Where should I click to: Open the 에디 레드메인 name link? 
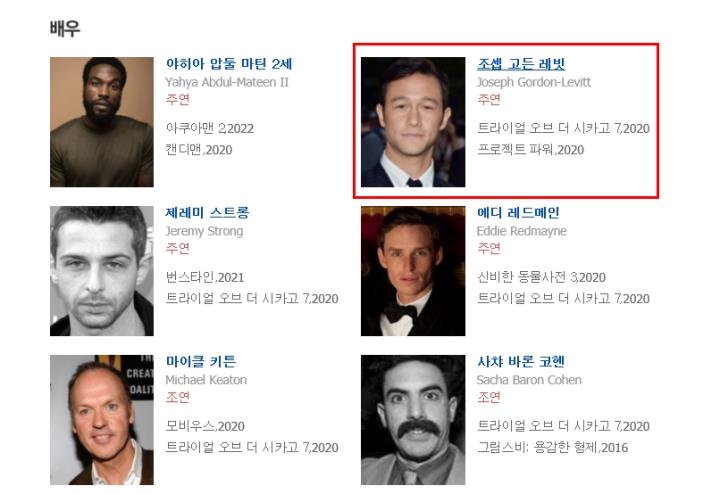click(518, 212)
